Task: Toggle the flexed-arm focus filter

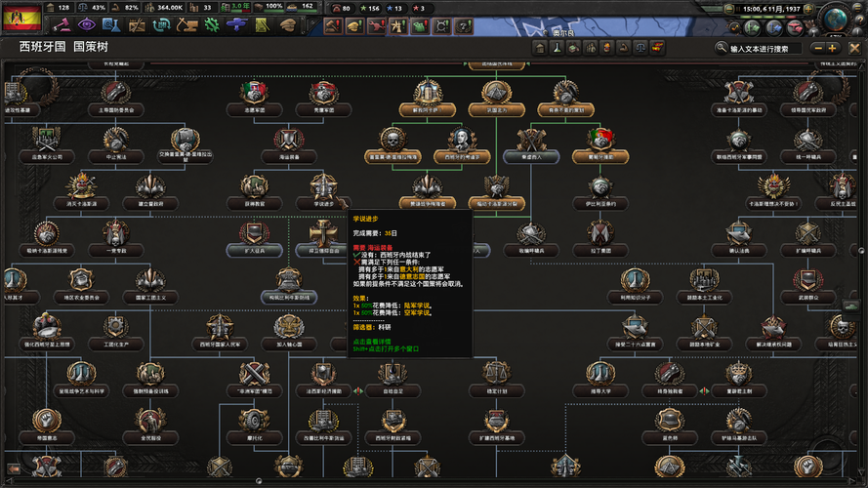Action: point(623,48)
